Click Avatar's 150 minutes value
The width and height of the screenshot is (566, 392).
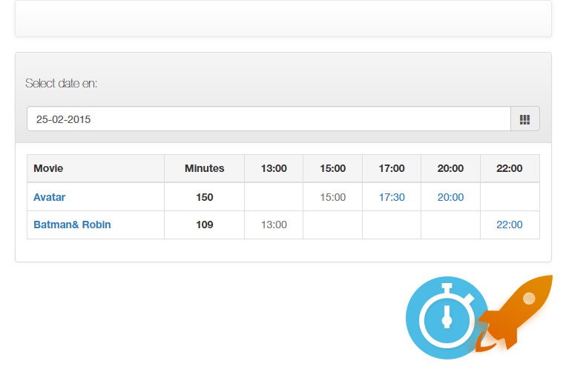click(x=204, y=197)
